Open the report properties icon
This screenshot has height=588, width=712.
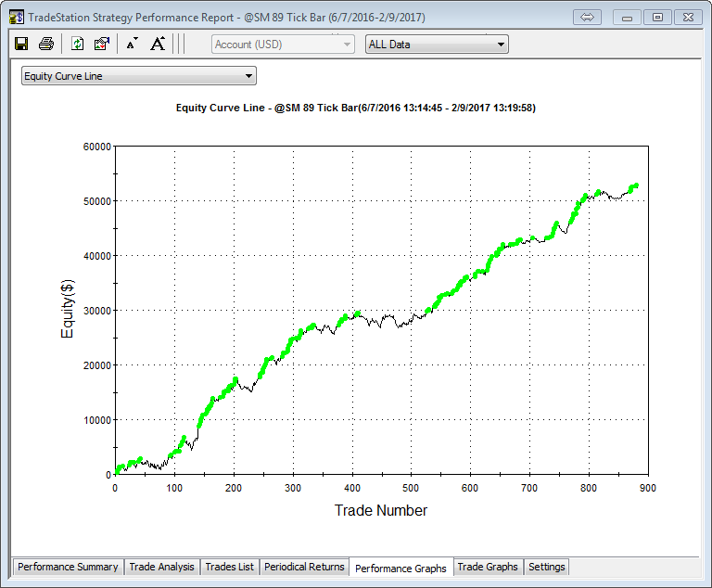102,44
